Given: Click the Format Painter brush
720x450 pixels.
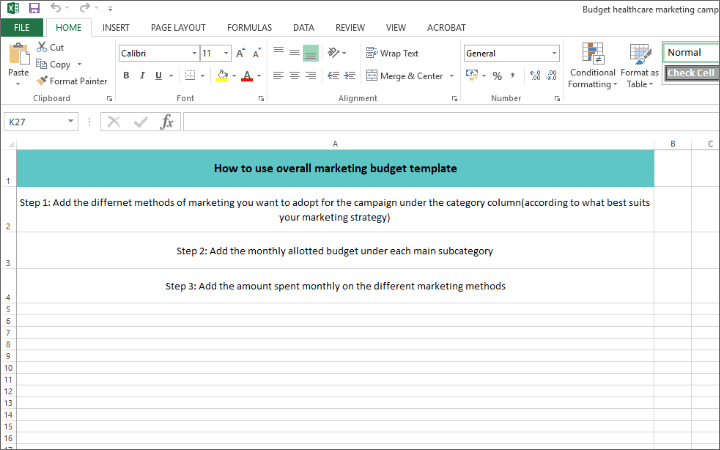Looking at the screenshot, I should pyautogui.click(x=42, y=81).
